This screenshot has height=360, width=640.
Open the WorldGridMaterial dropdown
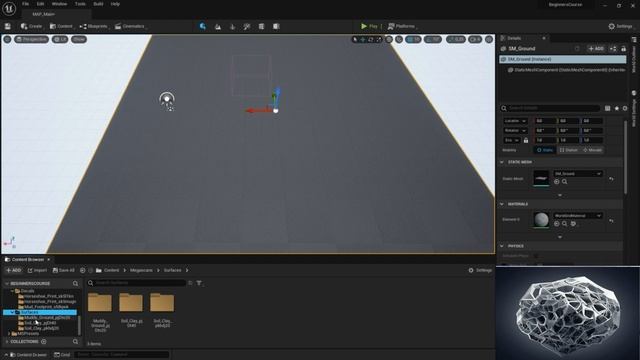point(578,216)
